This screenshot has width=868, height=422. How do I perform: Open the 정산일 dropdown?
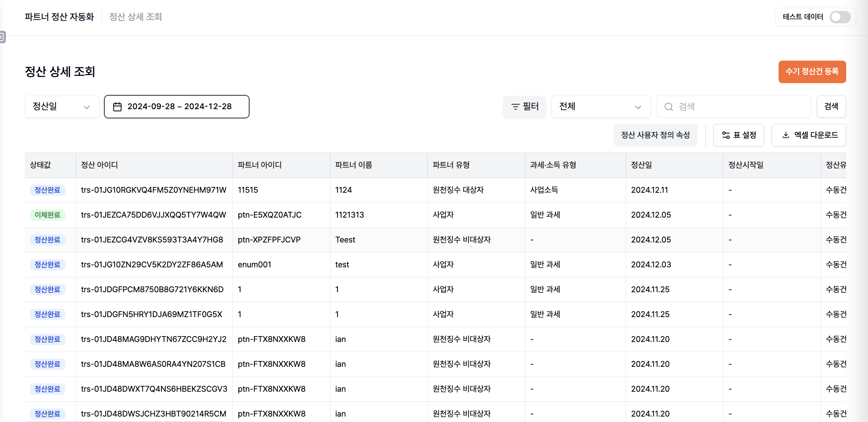tap(62, 107)
